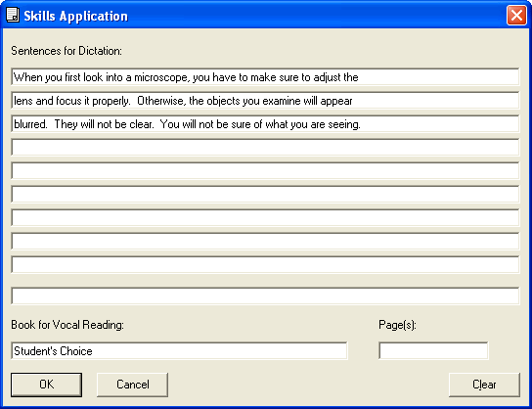
Task: Click the Skills Application title bar icon
Action: coord(13,16)
